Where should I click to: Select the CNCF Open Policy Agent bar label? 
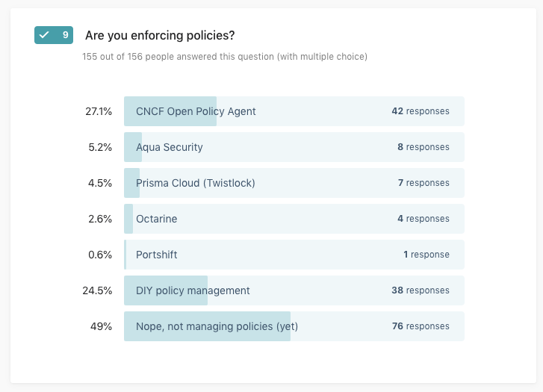196,111
